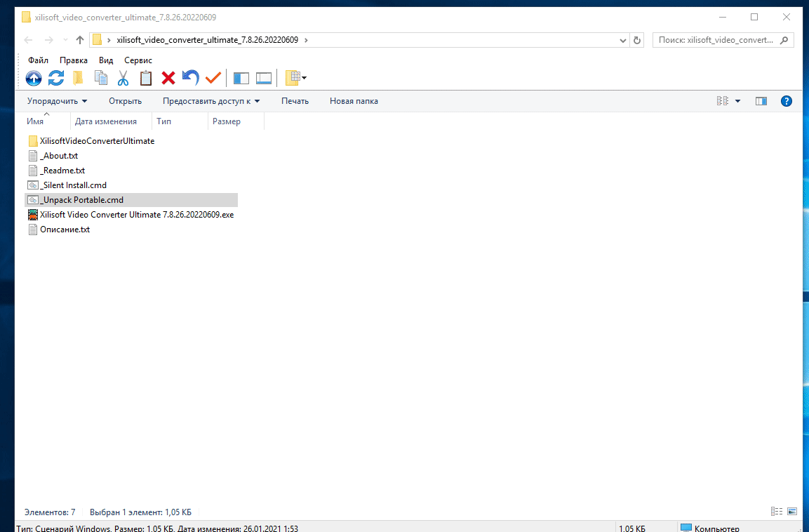
Task: Click the clipboard Paste icon
Action: click(146, 78)
